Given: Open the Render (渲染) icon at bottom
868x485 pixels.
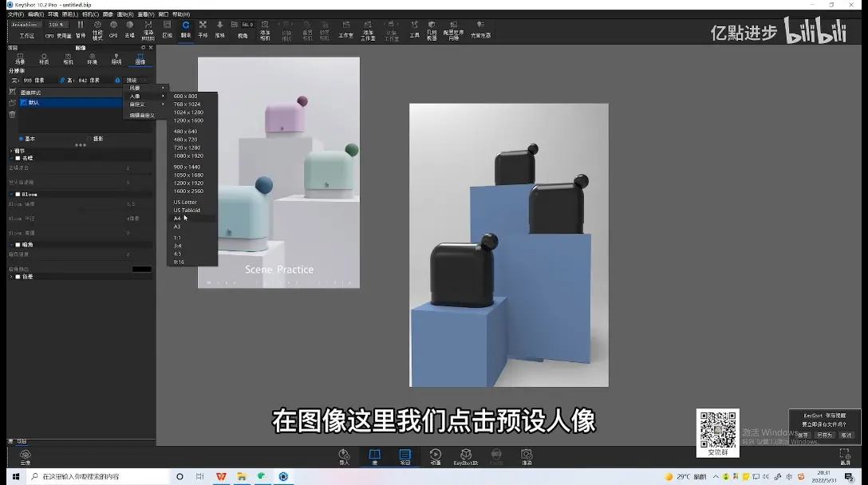Looking at the screenshot, I should pyautogui.click(x=527, y=457).
